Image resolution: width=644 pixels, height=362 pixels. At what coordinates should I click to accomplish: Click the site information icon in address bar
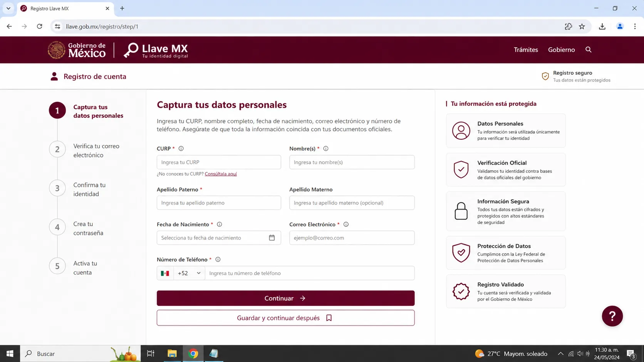point(57,27)
